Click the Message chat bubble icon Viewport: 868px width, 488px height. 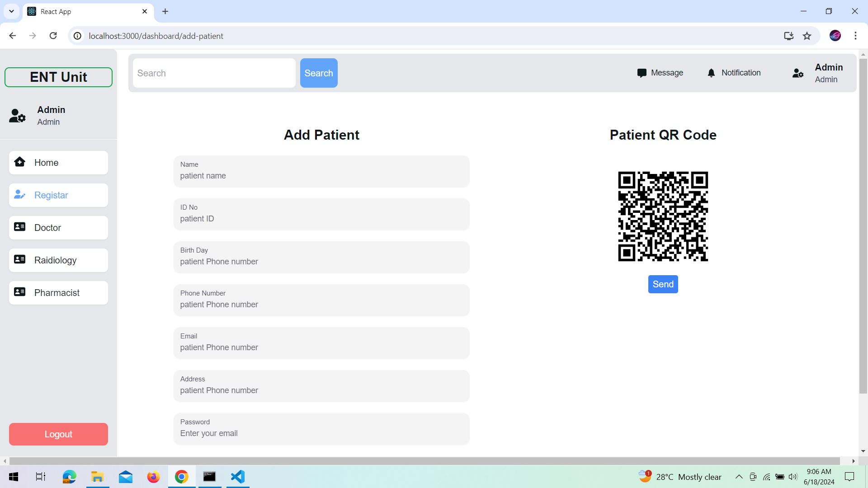point(642,73)
